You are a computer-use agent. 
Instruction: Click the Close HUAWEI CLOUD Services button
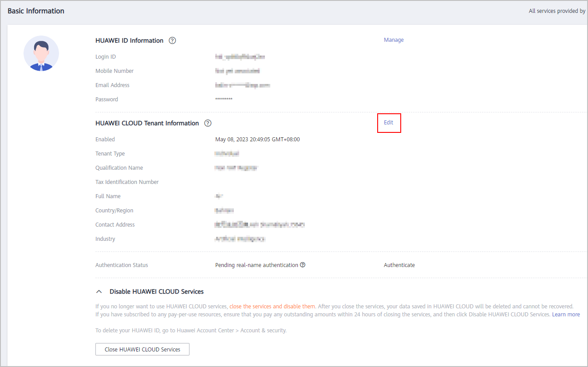pyautogui.click(x=142, y=349)
